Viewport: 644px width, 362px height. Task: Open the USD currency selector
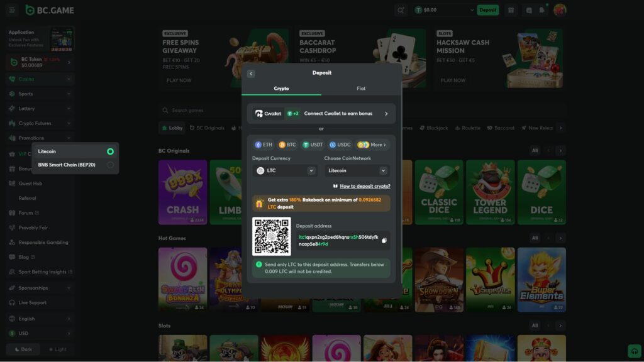coord(40,334)
